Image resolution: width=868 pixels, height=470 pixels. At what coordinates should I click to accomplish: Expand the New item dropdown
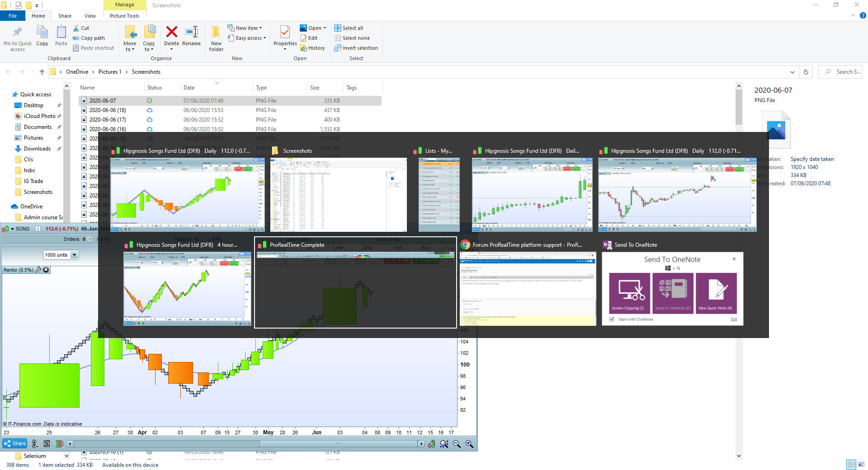[x=260, y=28]
